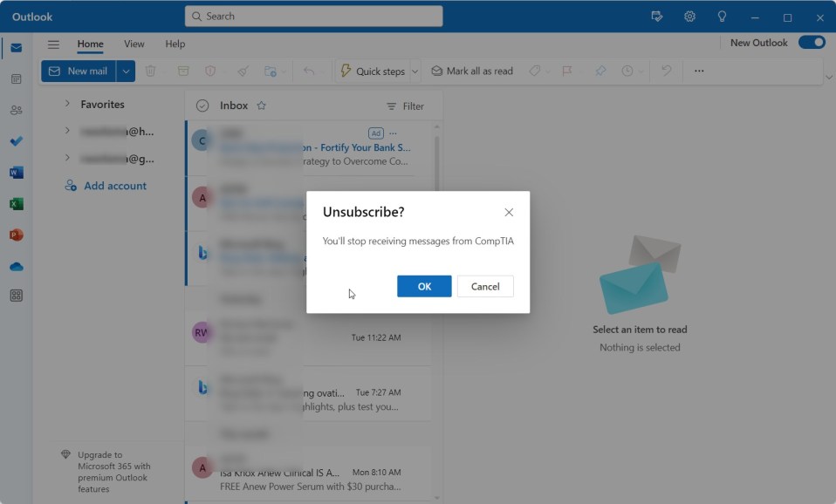Viewport: 836px width, 504px height.
Task: Click the Archive icon in toolbar
Action: tap(183, 71)
